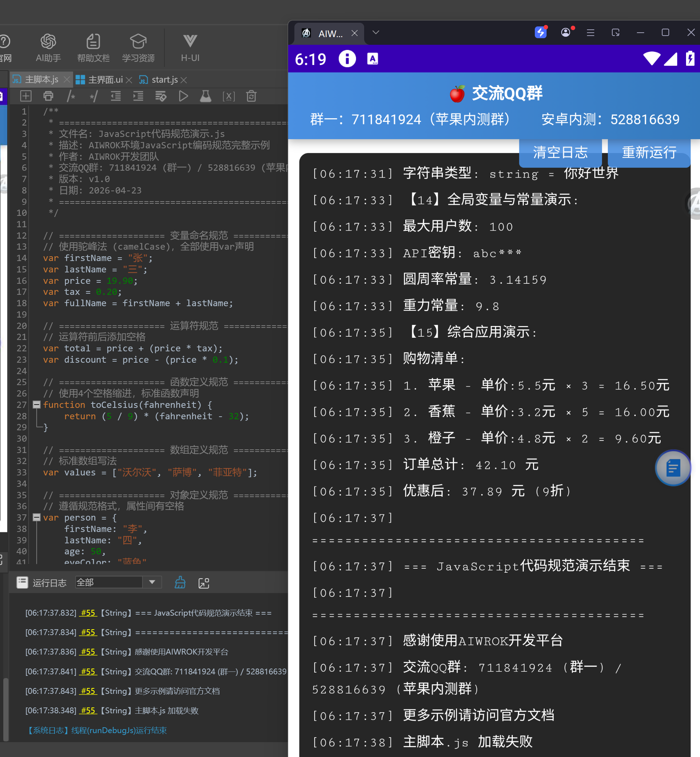Click the floating blue document button
Image resolution: width=700 pixels, height=757 pixels.
point(673,468)
